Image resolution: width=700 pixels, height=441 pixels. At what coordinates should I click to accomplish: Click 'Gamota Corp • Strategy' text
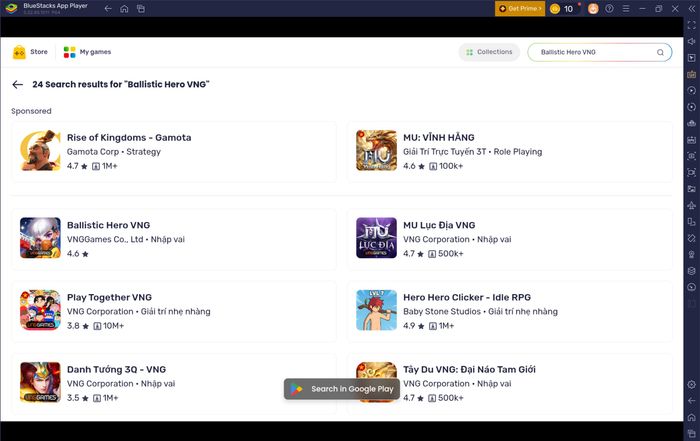(114, 152)
